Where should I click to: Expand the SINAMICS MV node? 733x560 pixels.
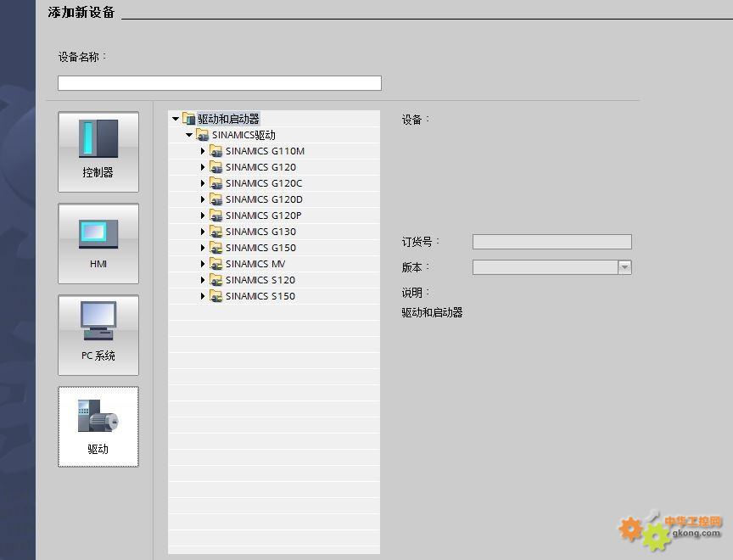point(203,264)
